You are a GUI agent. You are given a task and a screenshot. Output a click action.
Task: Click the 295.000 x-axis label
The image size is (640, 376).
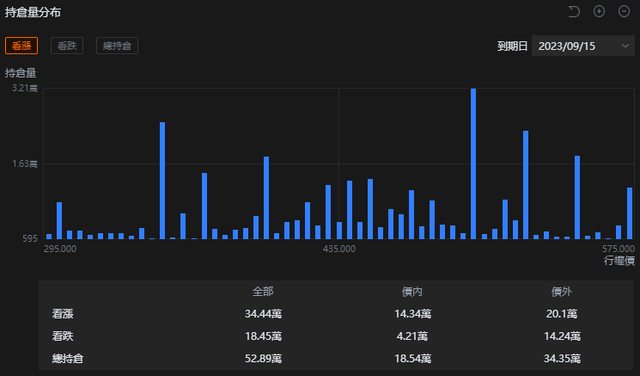60,249
